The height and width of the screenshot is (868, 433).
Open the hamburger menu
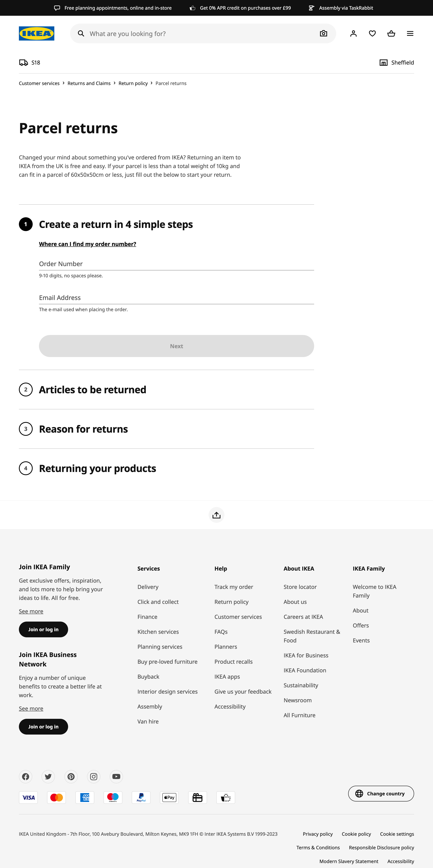point(410,33)
